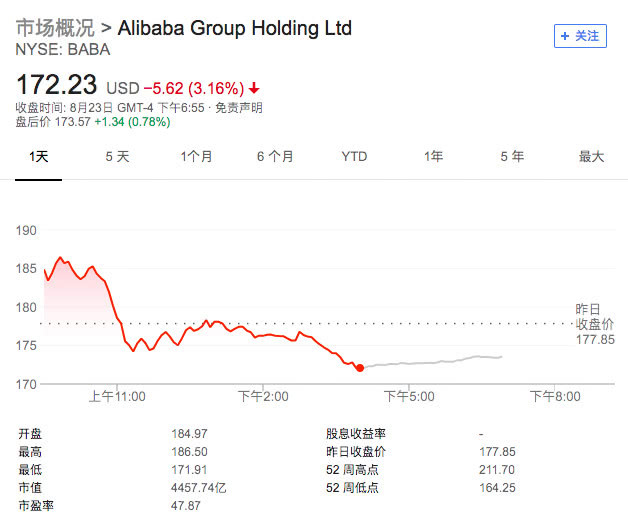Screen dimensions: 628x518
Task: Click the 市值 4457.74亿 value
Action: [199, 488]
